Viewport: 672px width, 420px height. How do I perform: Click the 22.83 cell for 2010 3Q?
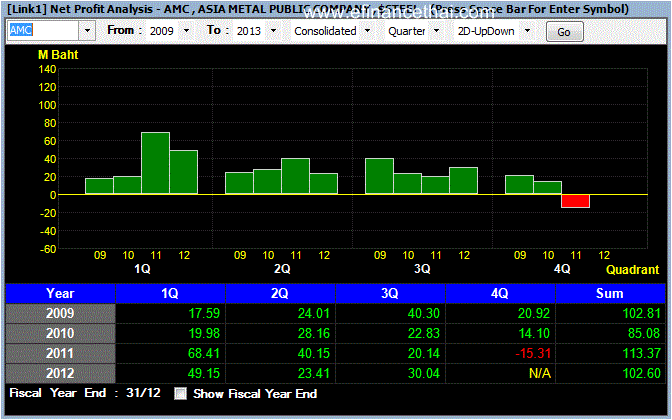point(390,333)
